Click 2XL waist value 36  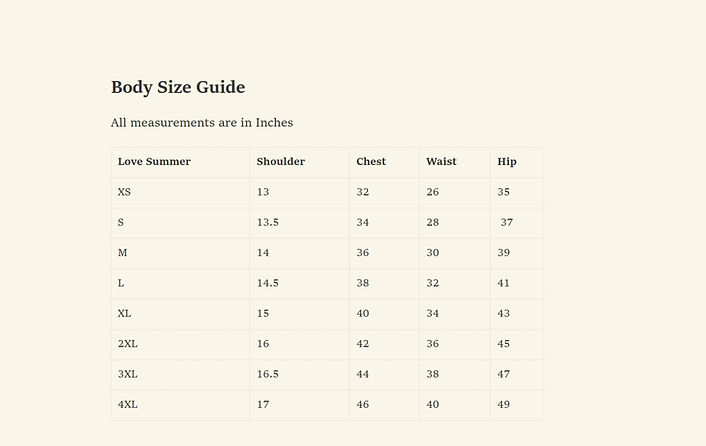(433, 344)
